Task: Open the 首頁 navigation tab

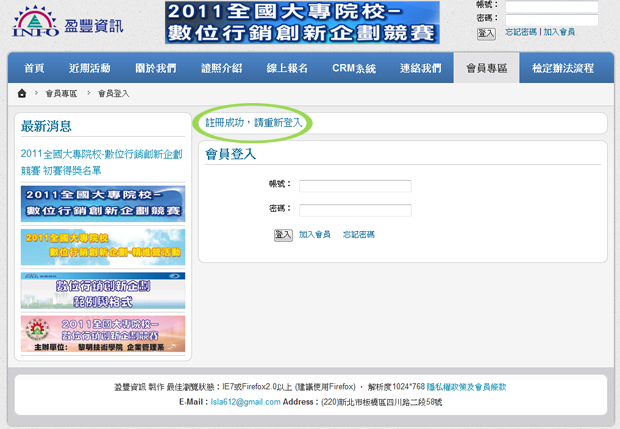Action: pyautogui.click(x=34, y=68)
